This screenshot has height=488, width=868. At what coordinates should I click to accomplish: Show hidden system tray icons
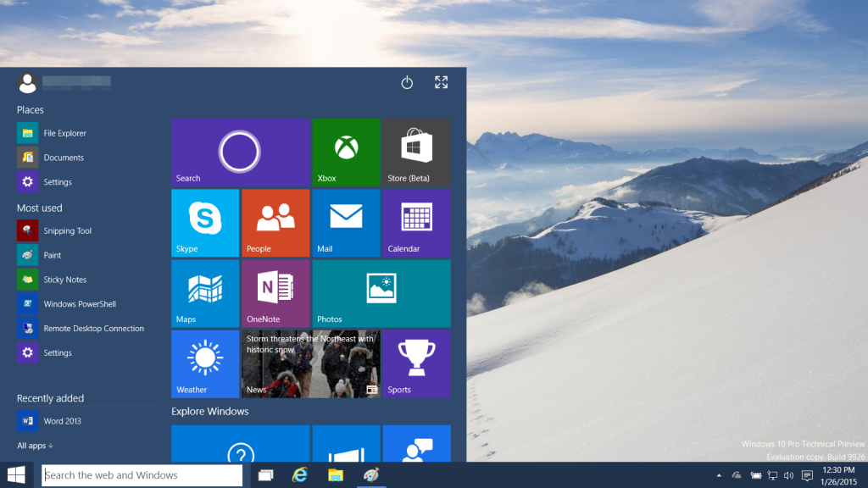point(720,475)
